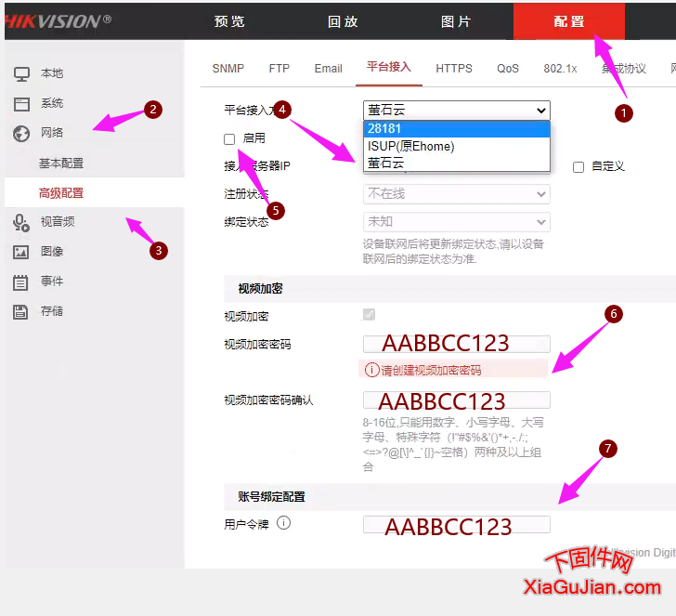Click the floppy disk icon beside 存储
Image resolution: width=676 pixels, height=616 pixels.
tap(20, 312)
